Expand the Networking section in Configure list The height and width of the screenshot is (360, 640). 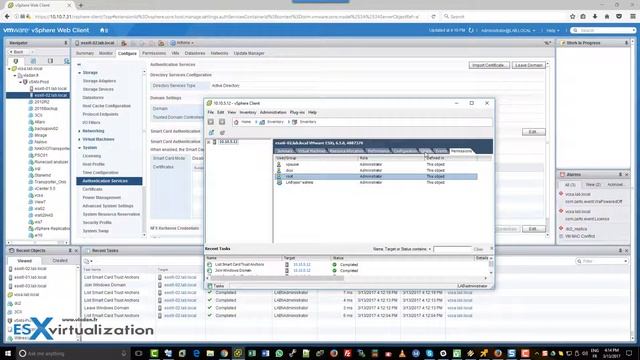click(x=80, y=131)
